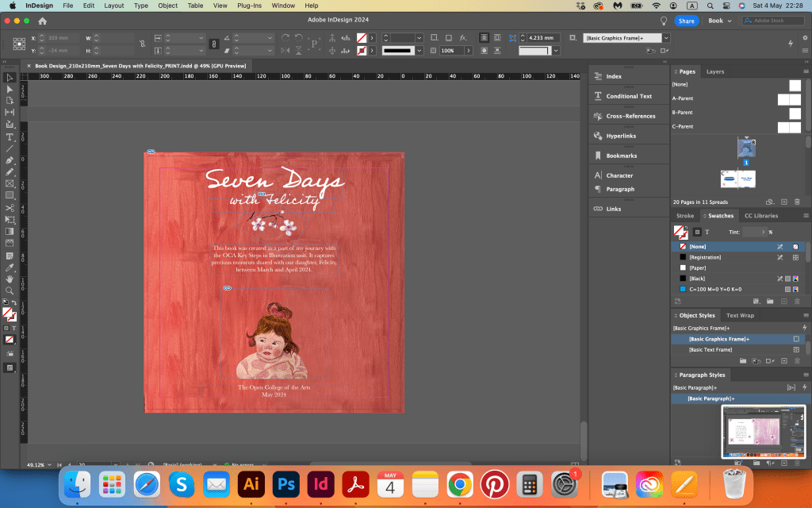The height and width of the screenshot is (508, 812).
Task: Switch to the Layers tab
Action: [x=715, y=71]
